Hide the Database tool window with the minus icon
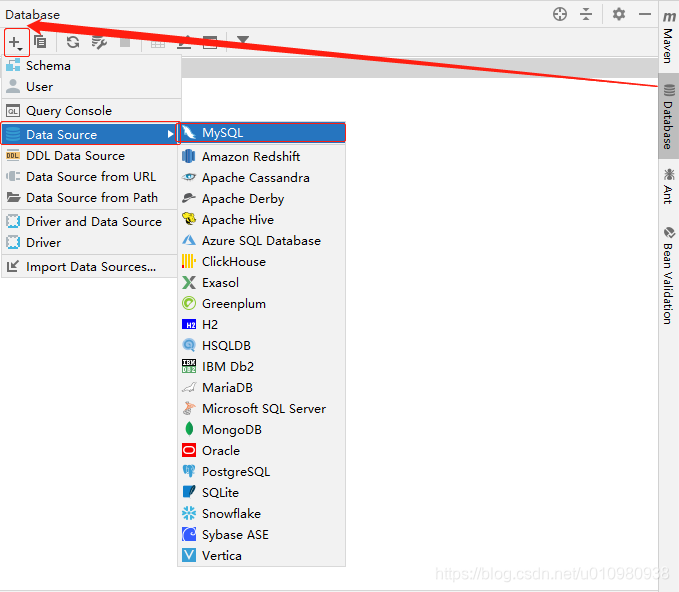This screenshot has width=679, height=592. click(645, 14)
